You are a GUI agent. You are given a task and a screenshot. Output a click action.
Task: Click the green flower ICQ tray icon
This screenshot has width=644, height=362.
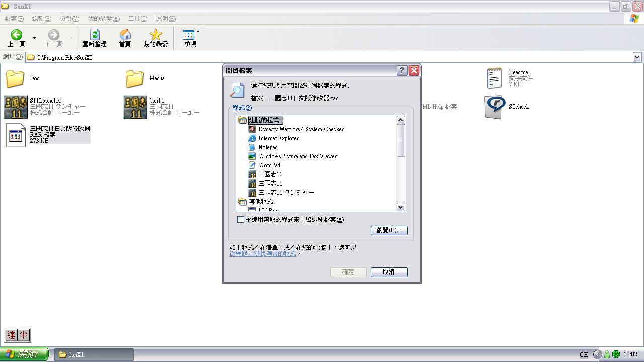[616, 354]
